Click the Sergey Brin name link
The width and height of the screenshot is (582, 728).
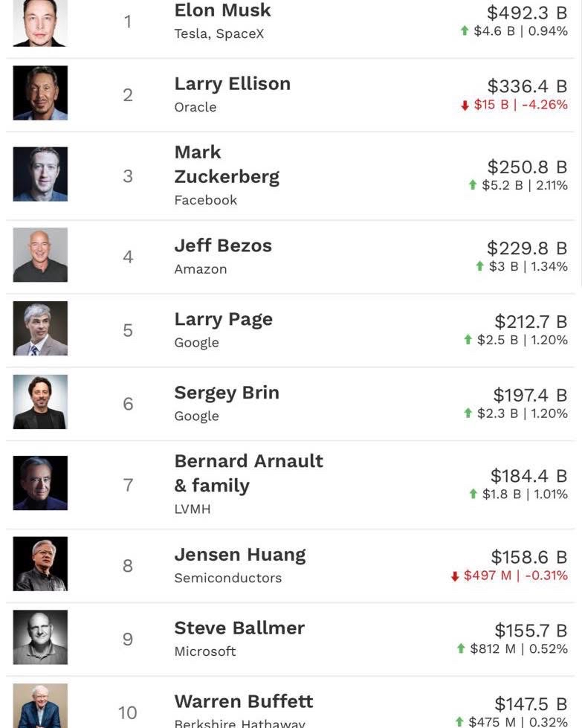click(226, 393)
